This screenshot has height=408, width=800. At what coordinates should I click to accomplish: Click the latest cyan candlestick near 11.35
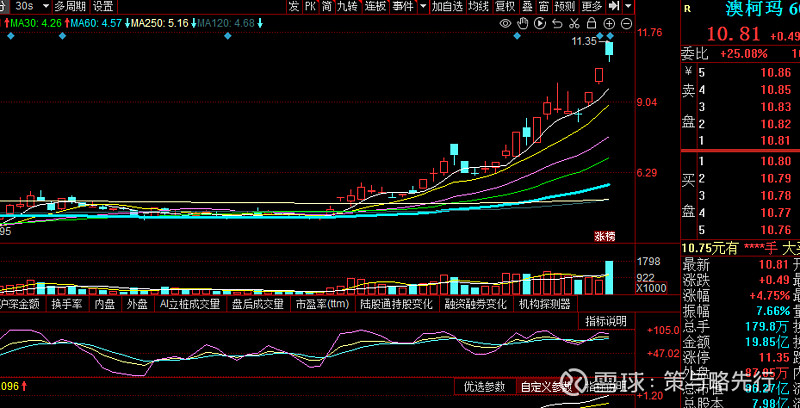click(609, 48)
